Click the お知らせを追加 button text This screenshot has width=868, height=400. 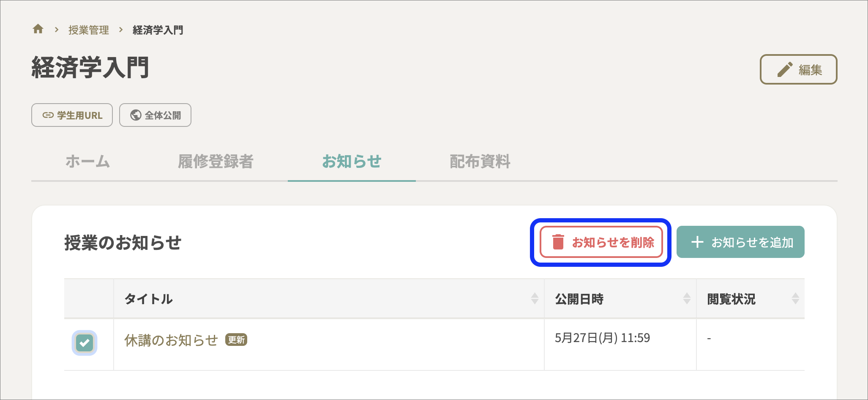pyautogui.click(x=753, y=242)
